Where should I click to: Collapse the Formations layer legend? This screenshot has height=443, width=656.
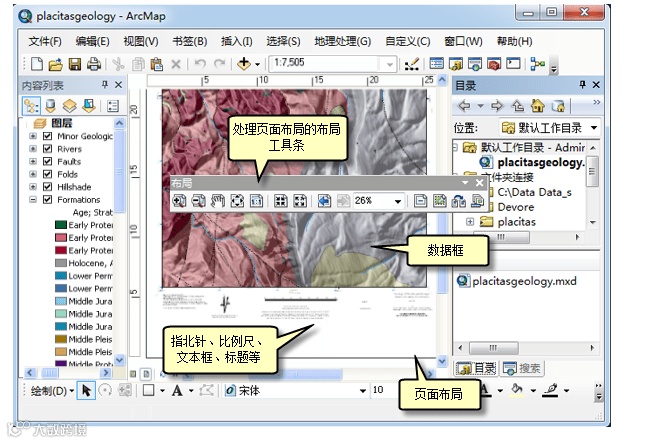(x=33, y=200)
